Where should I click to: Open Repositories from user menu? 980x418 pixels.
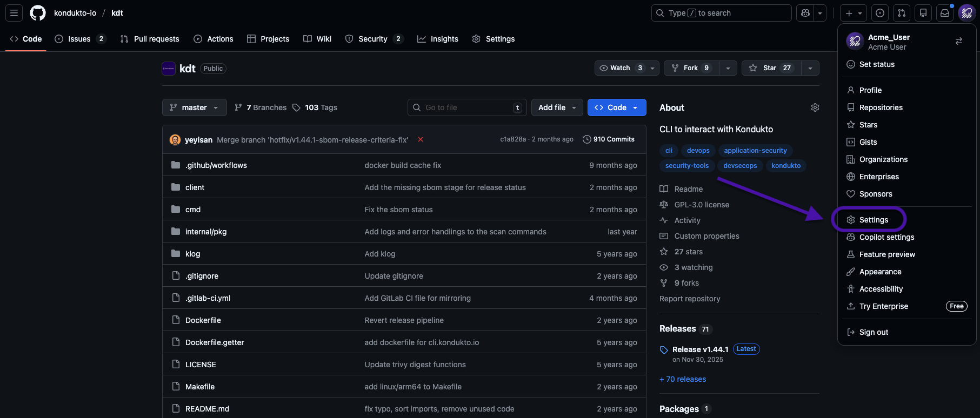(907, 107)
